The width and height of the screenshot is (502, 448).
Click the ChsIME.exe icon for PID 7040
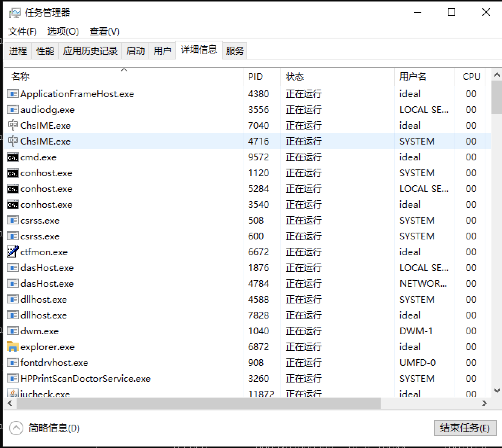pos(13,125)
